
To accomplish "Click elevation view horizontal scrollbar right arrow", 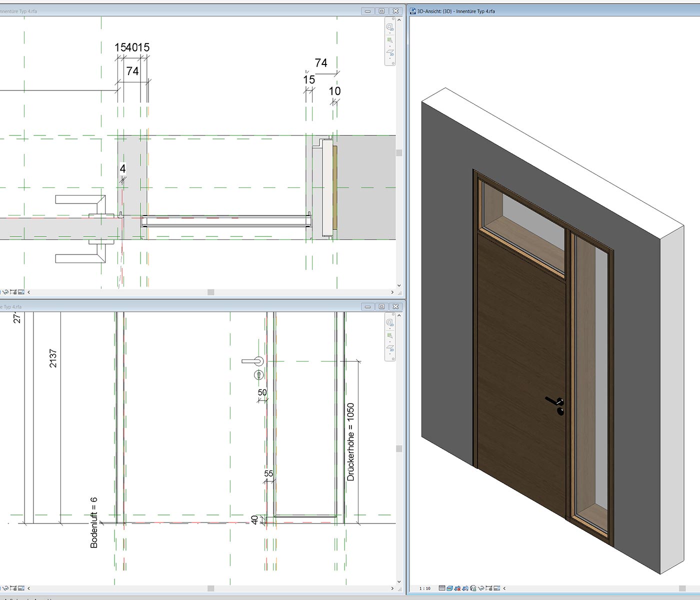I will [392, 588].
